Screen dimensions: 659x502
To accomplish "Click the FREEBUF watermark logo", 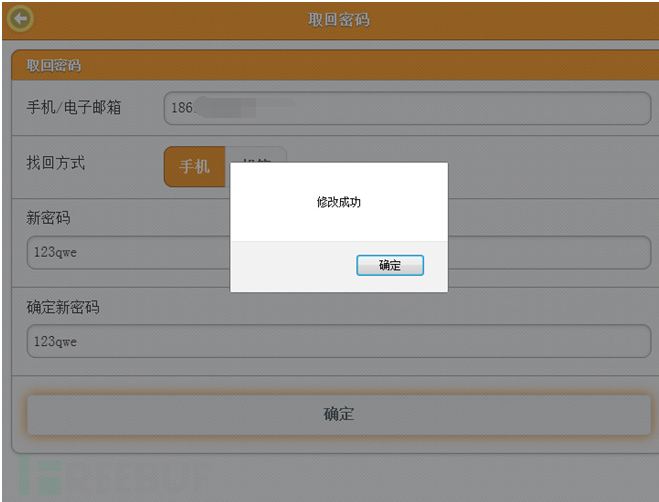I will coord(120,476).
